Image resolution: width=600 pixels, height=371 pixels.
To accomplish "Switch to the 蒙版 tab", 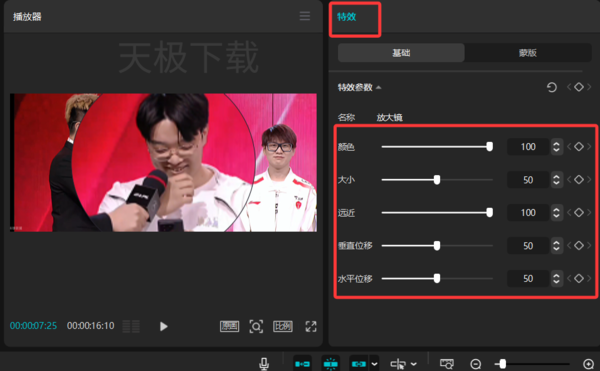I will coord(528,53).
